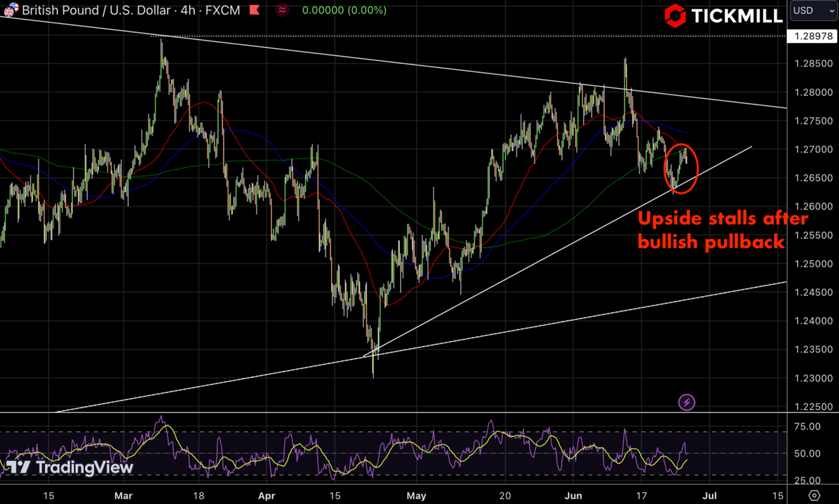Click the chart settings gear icon
The height and width of the screenshot is (504, 839).
point(814,495)
